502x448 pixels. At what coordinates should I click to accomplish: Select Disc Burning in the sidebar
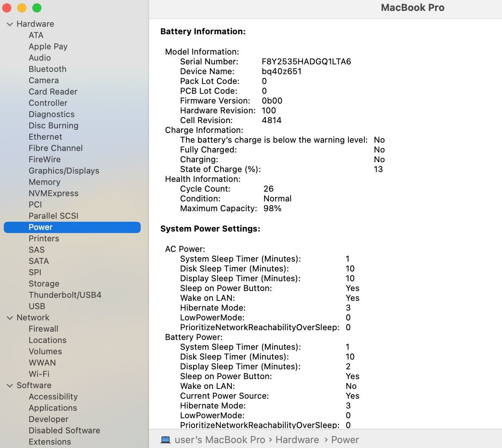53,125
